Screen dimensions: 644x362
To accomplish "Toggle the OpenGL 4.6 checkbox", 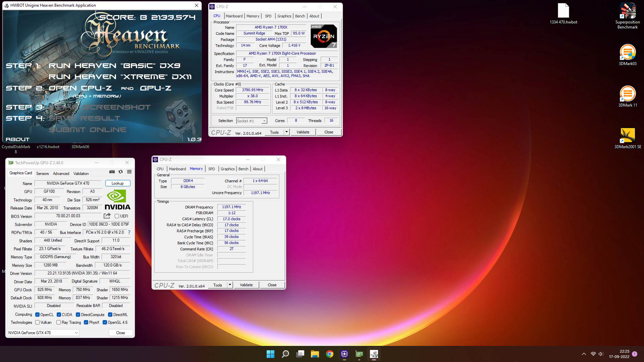I will (105, 322).
